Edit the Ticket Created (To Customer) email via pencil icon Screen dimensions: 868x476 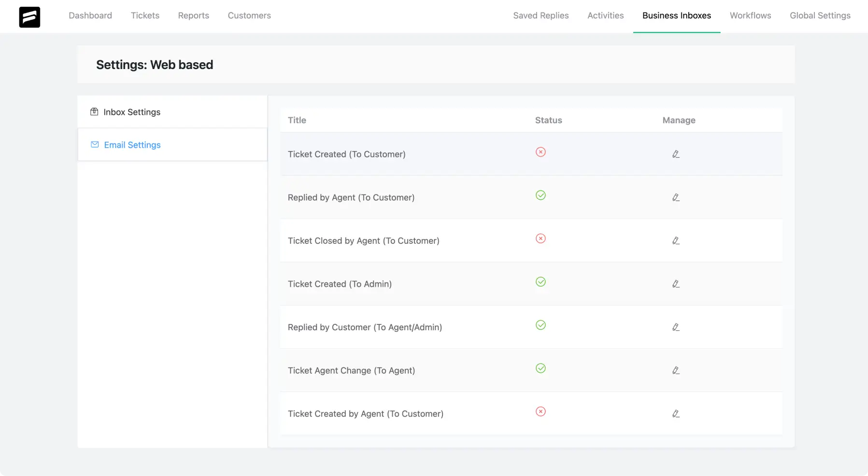coord(676,154)
